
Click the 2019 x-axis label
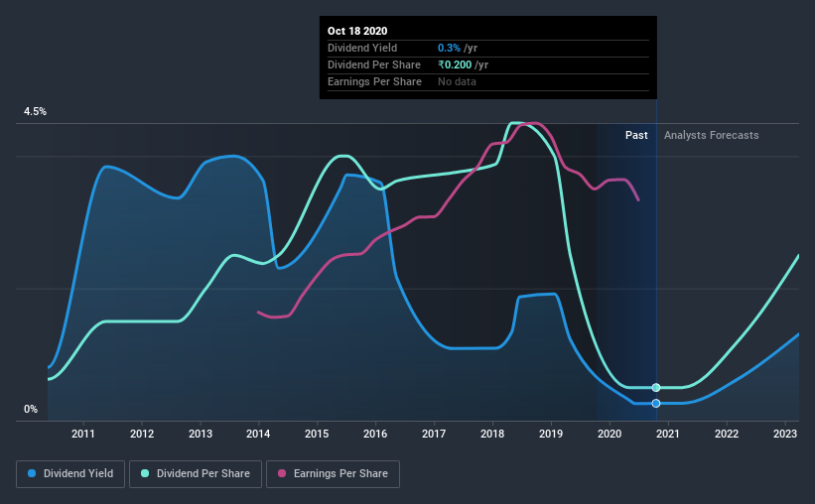click(551, 434)
